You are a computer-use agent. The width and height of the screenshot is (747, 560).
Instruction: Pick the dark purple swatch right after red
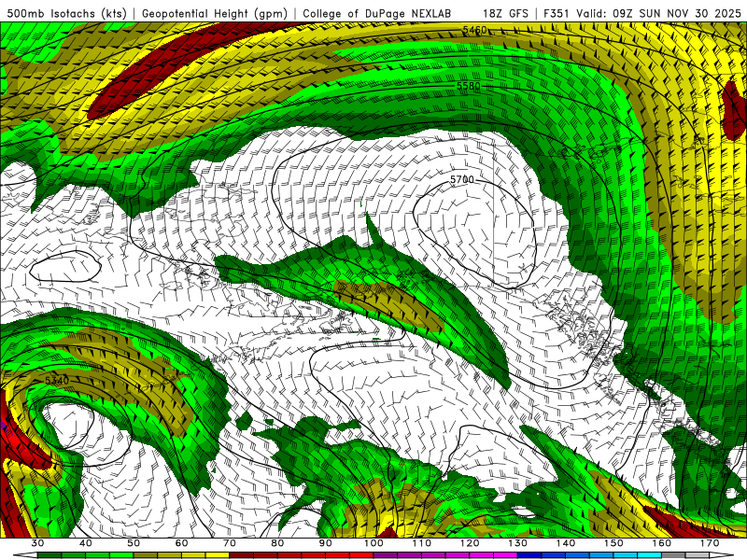coord(386,555)
